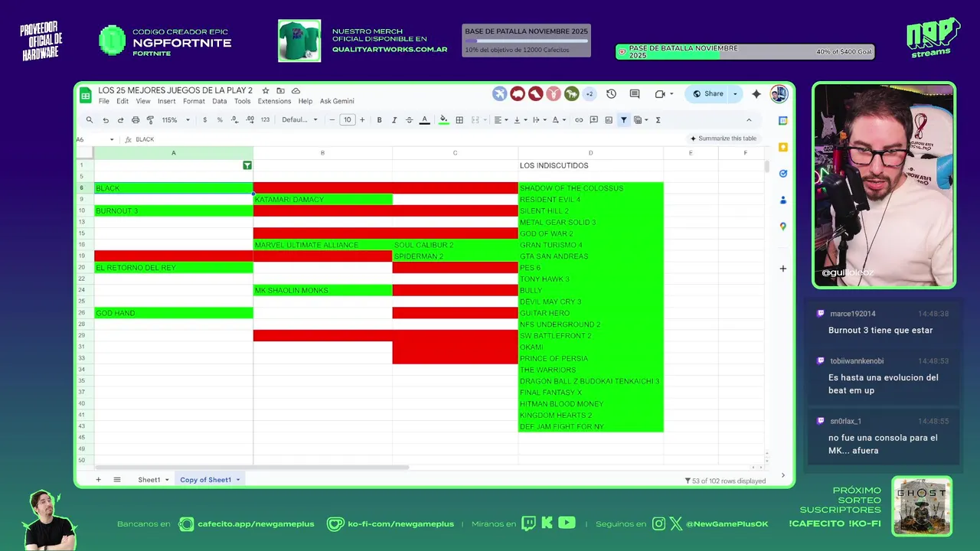Insert a comment from toolbar icon
The image size is (980, 551).
(x=593, y=120)
